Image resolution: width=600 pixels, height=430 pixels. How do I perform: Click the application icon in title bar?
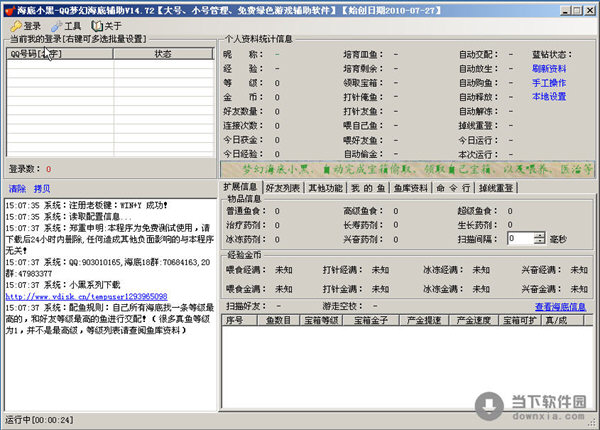click(x=10, y=8)
